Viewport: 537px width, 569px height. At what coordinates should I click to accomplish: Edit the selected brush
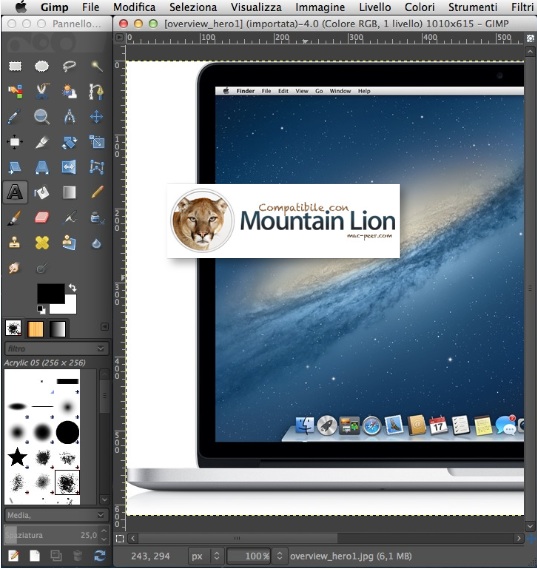point(14,556)
